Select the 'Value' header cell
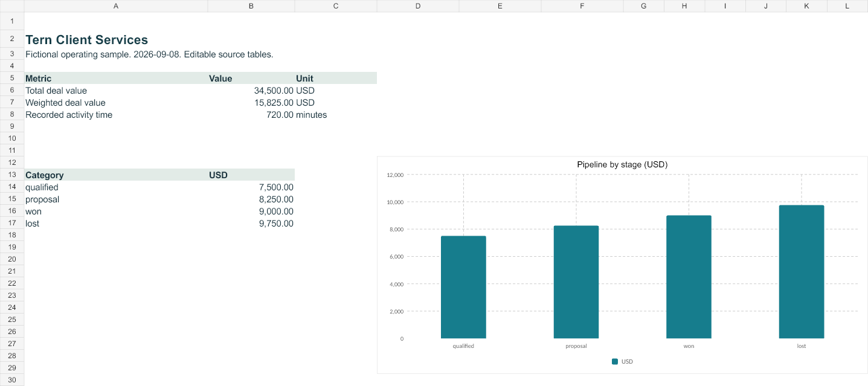This screenshot has height=386, width=868. click(251, 79)
